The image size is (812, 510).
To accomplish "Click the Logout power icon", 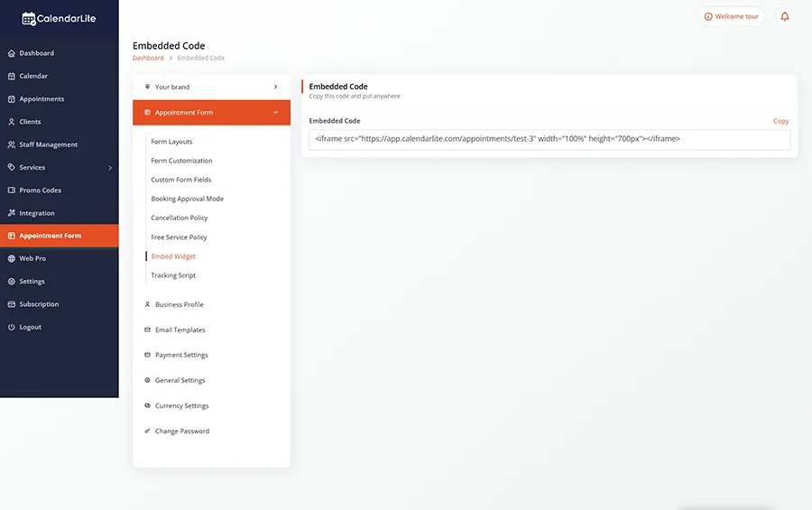I will [x=12, y=327].
